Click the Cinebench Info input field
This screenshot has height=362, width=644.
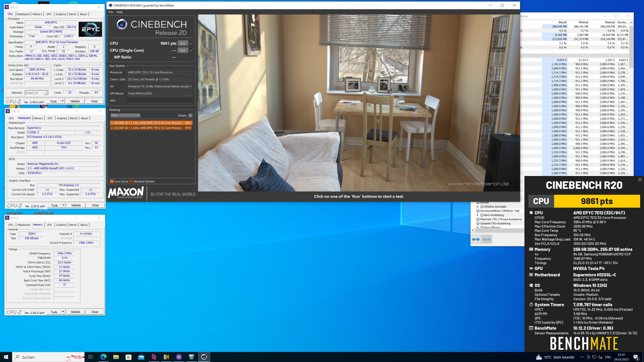click(159, 100)
